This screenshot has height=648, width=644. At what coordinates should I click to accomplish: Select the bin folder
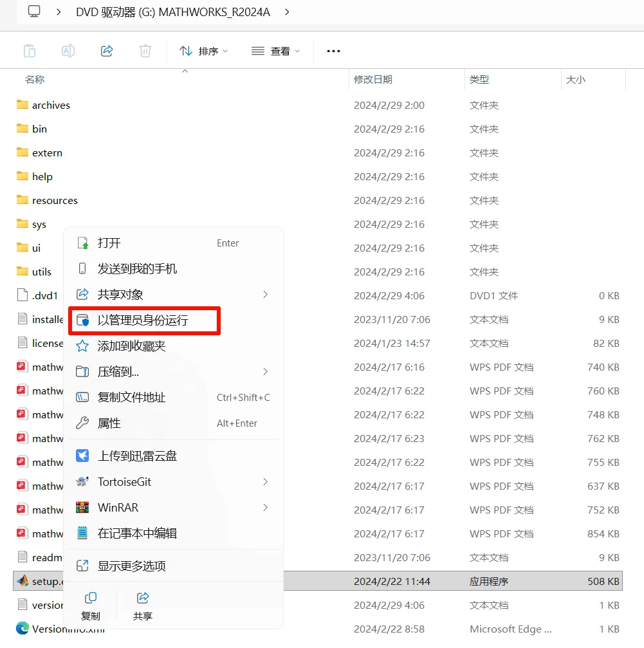tap(32, 129)
